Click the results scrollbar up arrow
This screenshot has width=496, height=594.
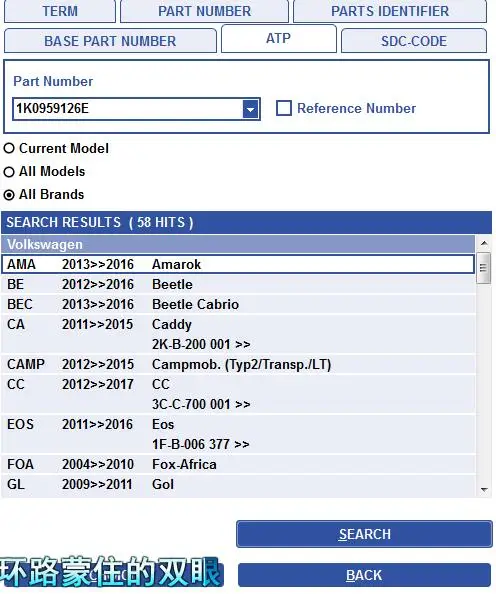[484, 243]
